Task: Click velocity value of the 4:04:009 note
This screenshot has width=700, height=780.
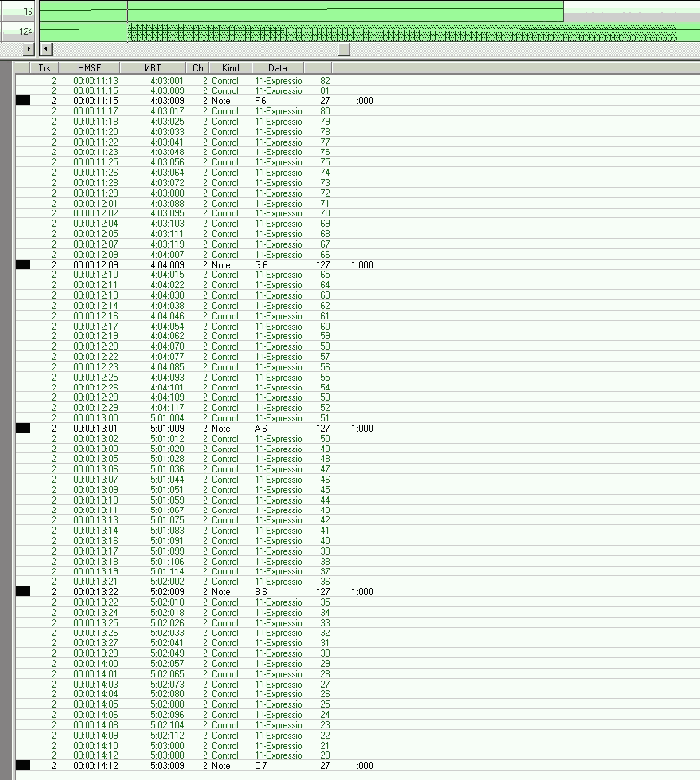Action: [x=324, y=265]
